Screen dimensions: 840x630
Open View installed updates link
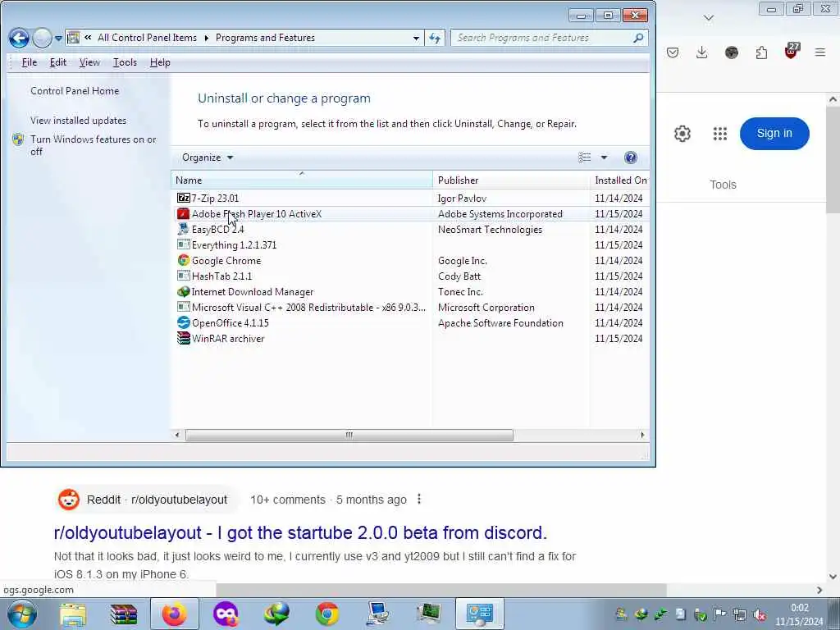78,121
